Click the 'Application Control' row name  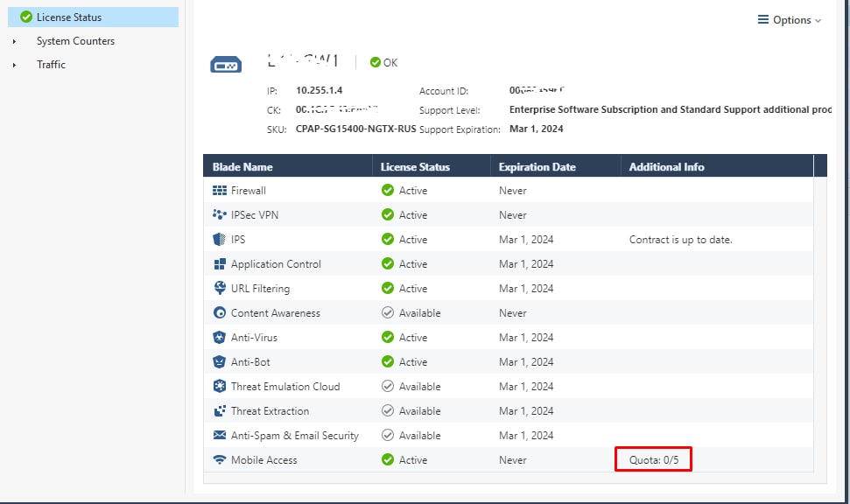point(276,264)
